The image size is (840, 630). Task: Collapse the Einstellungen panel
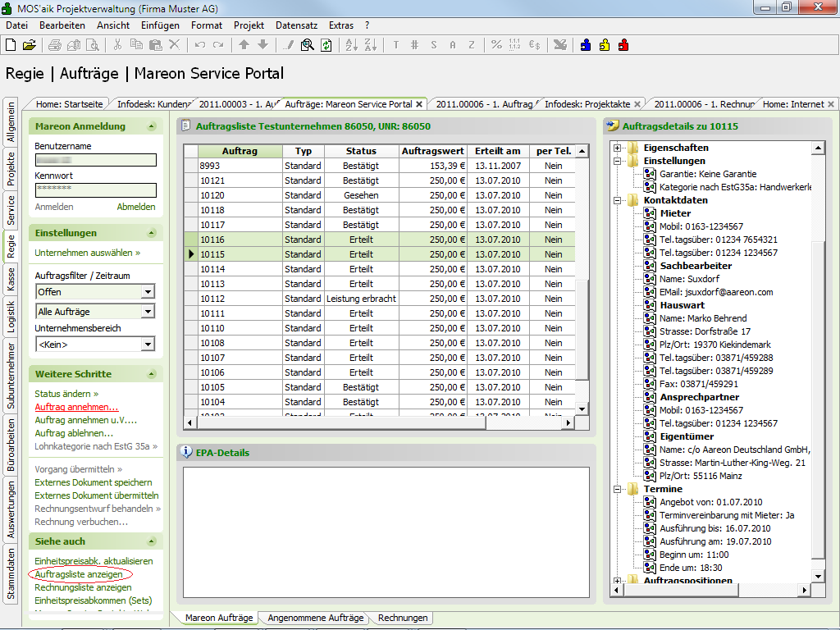coord(152,233)
